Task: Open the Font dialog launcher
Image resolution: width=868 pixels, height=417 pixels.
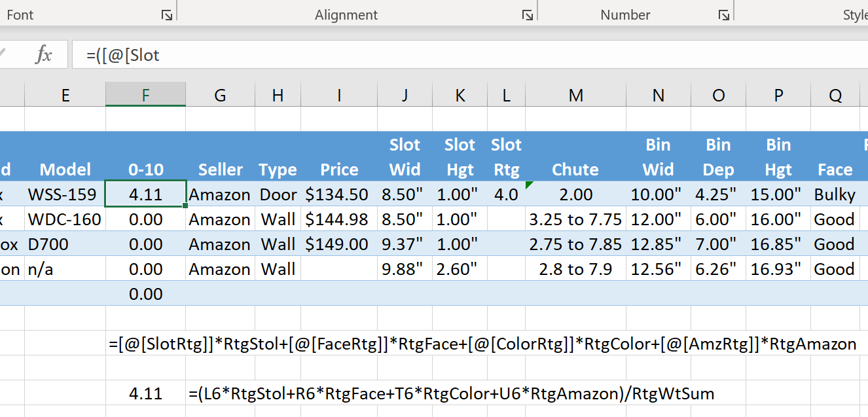Action: pyautogui.click(x=166, y=15)
